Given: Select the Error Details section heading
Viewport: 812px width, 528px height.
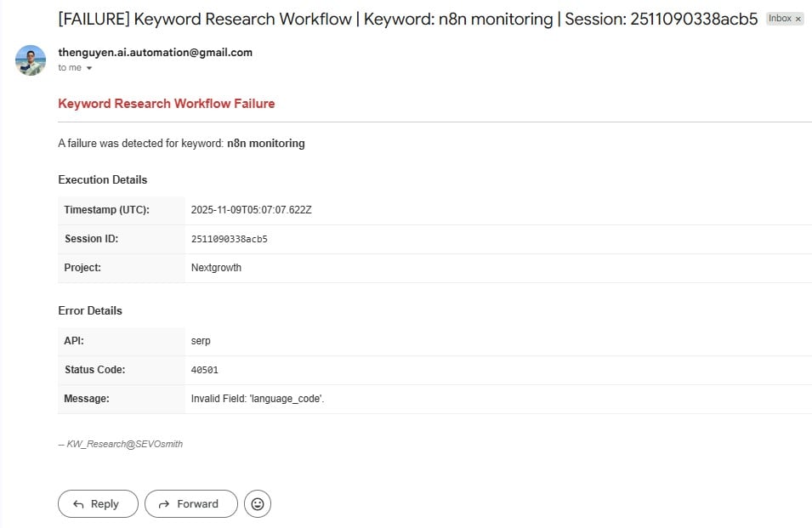Looking at the screenshot, I should [x=90, y=310].
